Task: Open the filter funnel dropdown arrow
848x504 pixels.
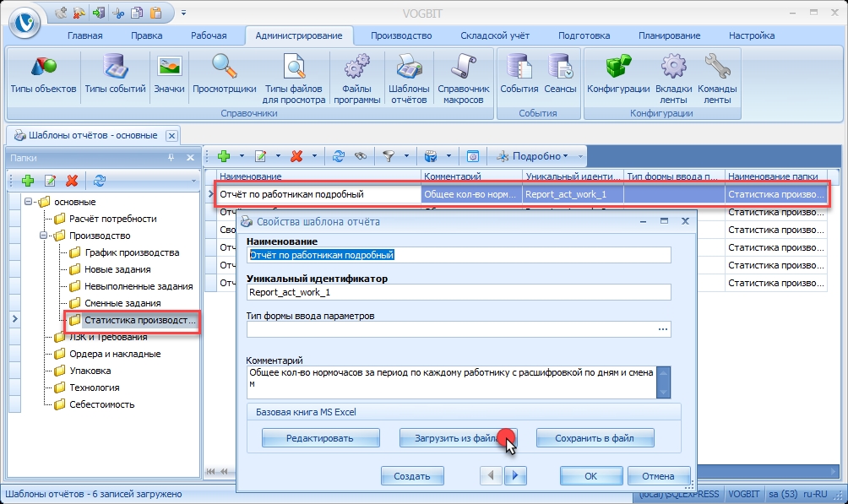Action: click(407, 156)
